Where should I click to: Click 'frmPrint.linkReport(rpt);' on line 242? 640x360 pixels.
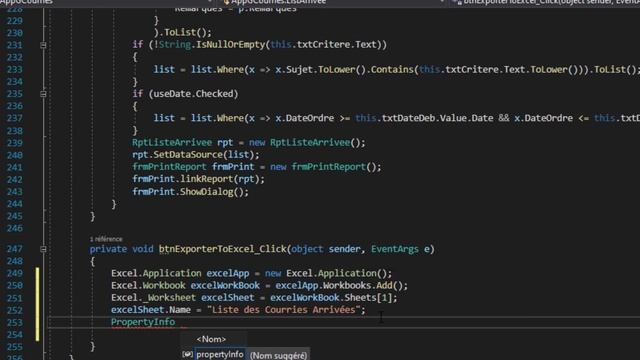(198, 179)
